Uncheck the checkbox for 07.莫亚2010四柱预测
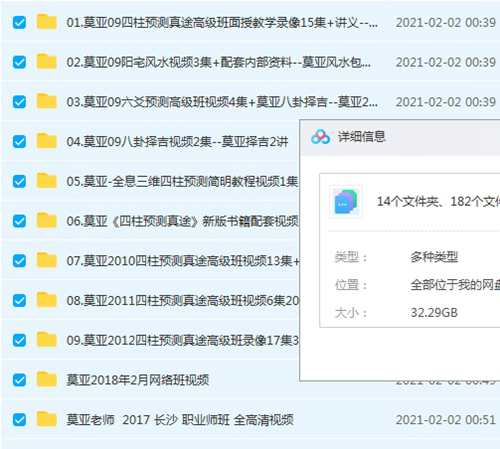 pyautogui.click(x=19, y=260)
